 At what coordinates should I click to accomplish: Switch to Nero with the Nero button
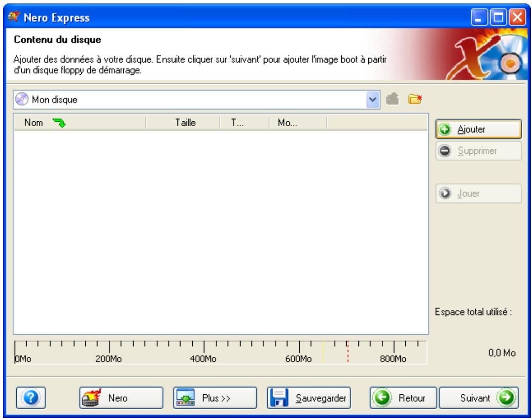point(121,398)
